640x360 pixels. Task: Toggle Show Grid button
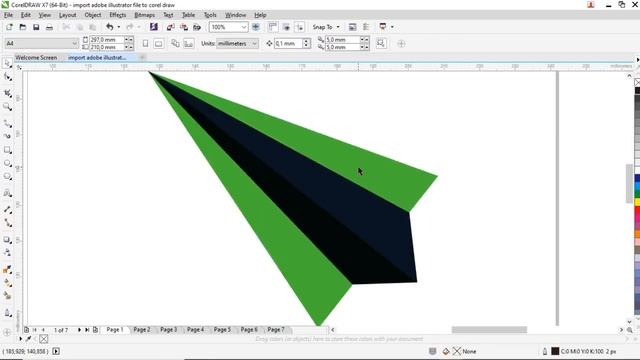coord(286,27)
